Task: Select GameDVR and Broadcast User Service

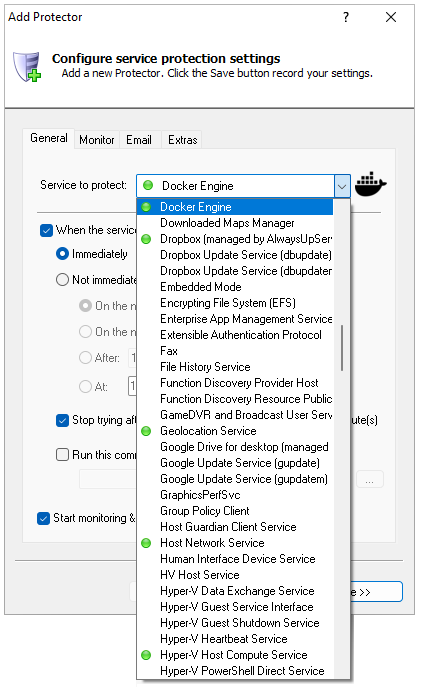Action: pyautogui.click(x=235, y=415)
